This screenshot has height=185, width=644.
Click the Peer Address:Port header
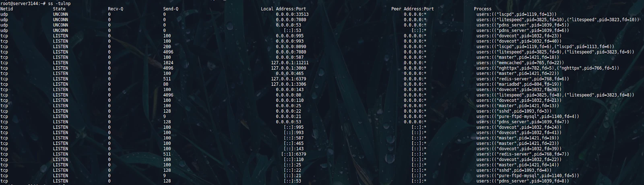(413, 9)
